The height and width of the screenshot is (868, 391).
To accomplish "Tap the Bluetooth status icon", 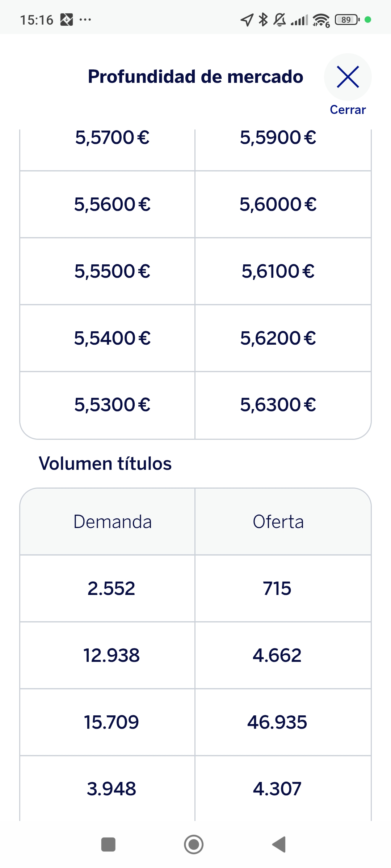I will coord(263,20).
